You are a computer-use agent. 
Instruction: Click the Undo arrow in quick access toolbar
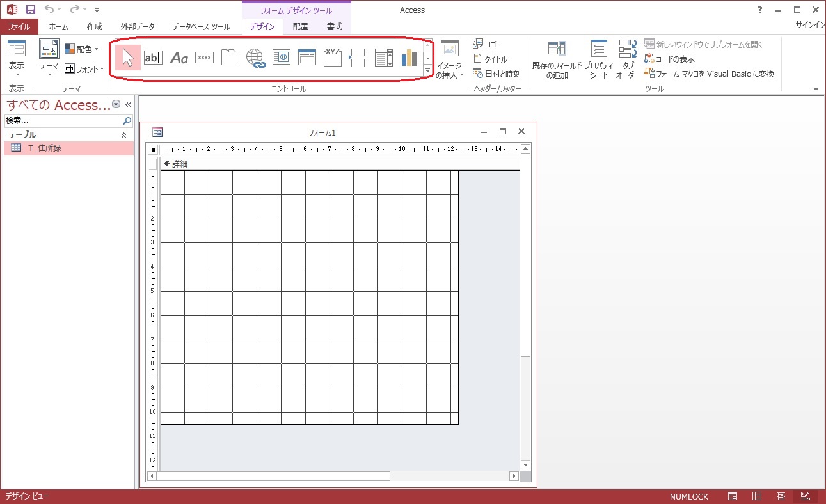(50, 10)
